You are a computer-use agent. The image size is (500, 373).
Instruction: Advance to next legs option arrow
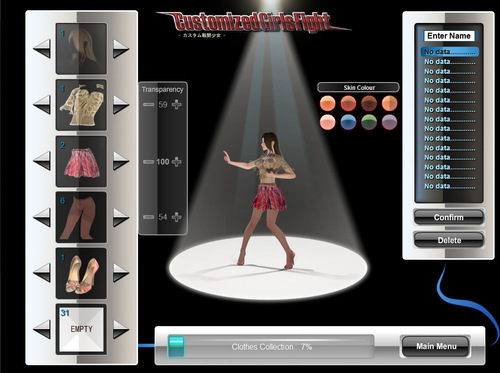121,217
